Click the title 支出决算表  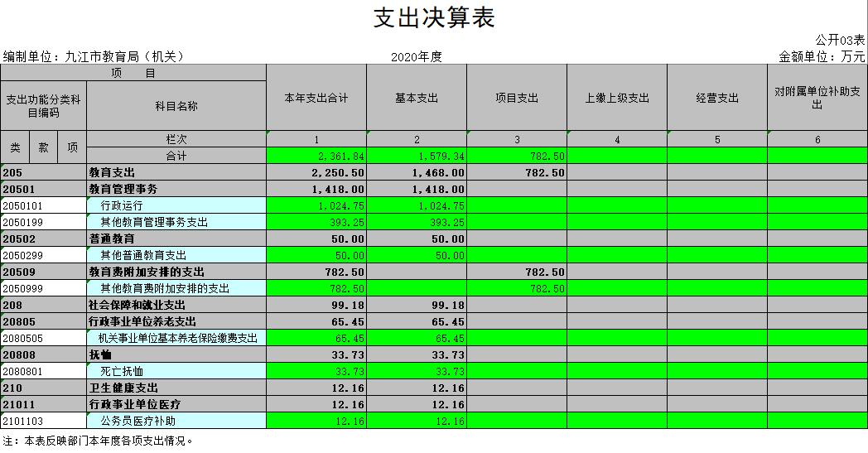click(433, 18)
